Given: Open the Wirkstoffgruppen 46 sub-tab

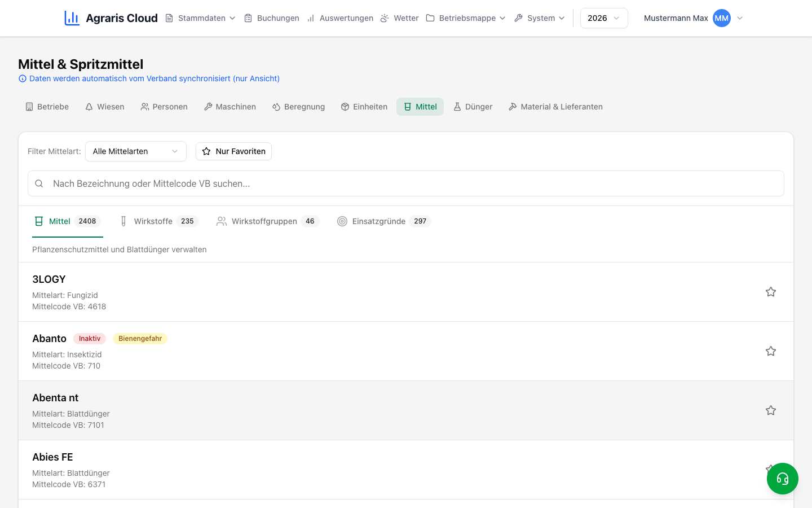Looking at the screenshot, I should (268, 221).
